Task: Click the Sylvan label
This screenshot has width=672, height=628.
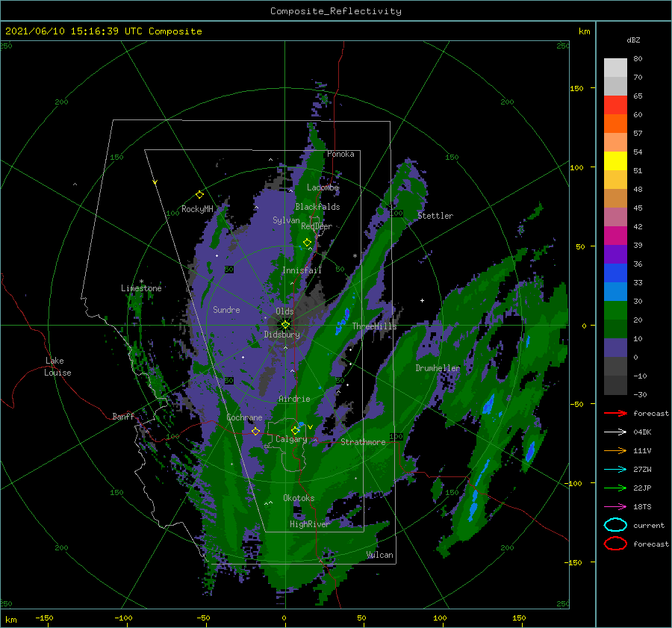Action: click(286, 220)
